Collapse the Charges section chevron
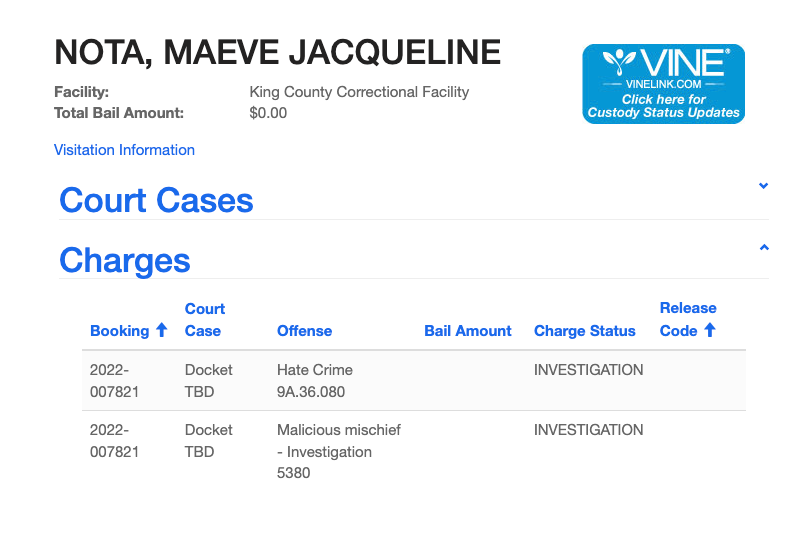 point(763,246)
